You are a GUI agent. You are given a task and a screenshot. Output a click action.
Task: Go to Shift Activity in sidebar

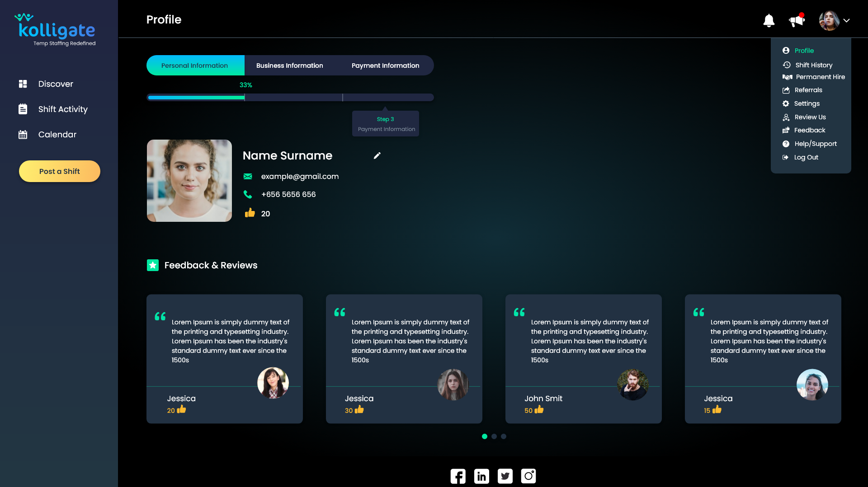coord(62,109)
